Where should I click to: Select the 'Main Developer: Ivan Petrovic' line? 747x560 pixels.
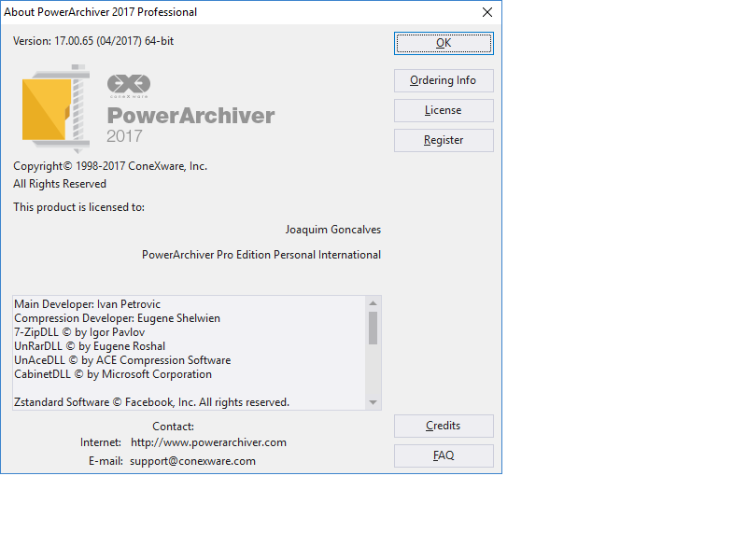point(87,304)
